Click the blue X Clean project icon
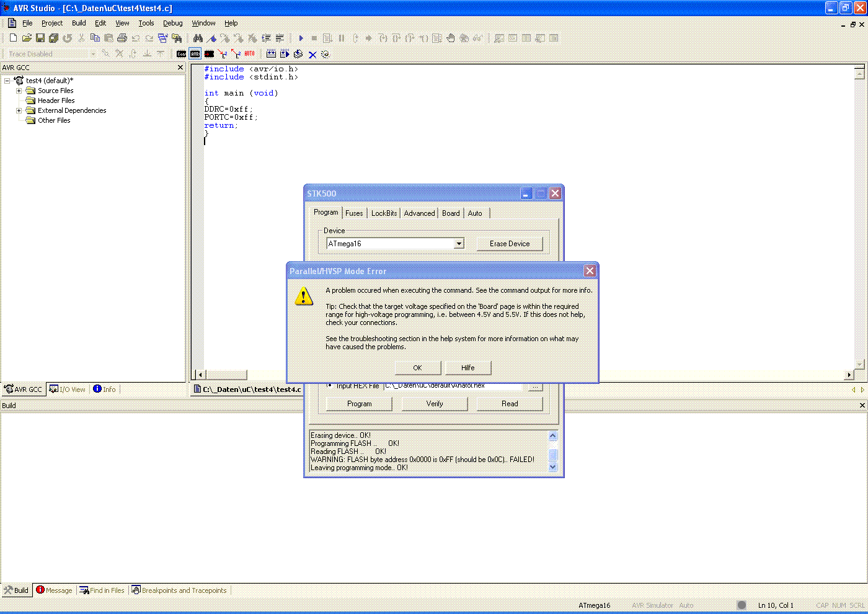 click(312, 54)
